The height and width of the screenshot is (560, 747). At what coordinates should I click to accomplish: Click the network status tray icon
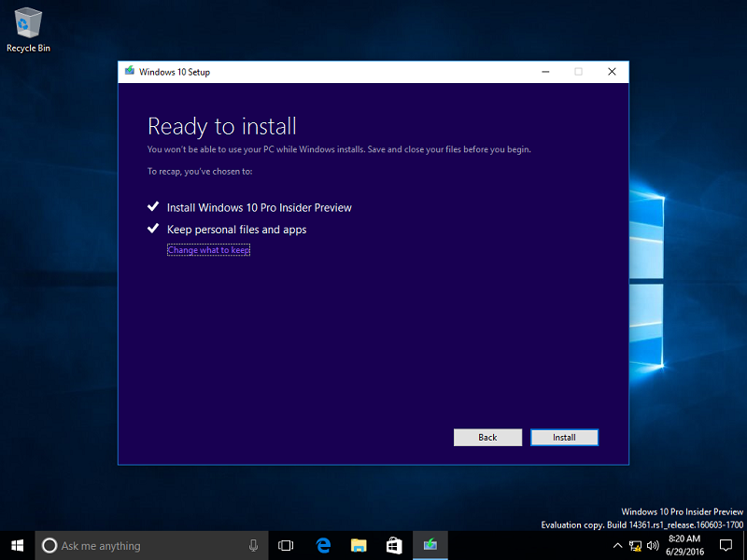tap(635, 545)
